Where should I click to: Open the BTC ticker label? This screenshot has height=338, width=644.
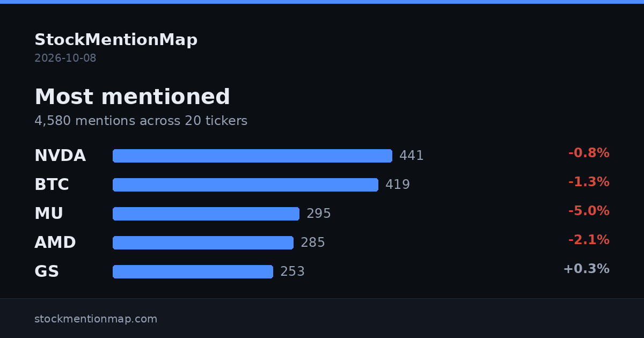52,185
